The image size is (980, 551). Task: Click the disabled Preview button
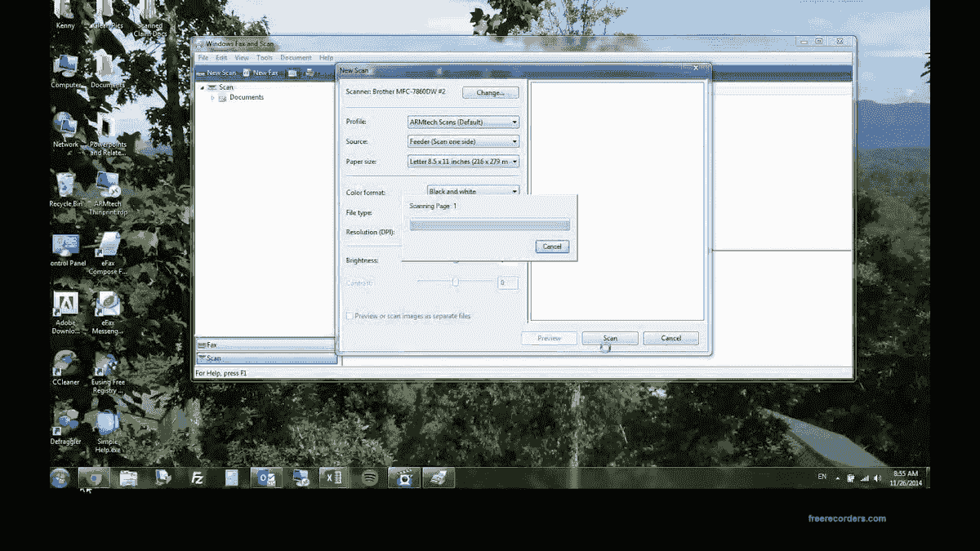click(x=549, y=338)
